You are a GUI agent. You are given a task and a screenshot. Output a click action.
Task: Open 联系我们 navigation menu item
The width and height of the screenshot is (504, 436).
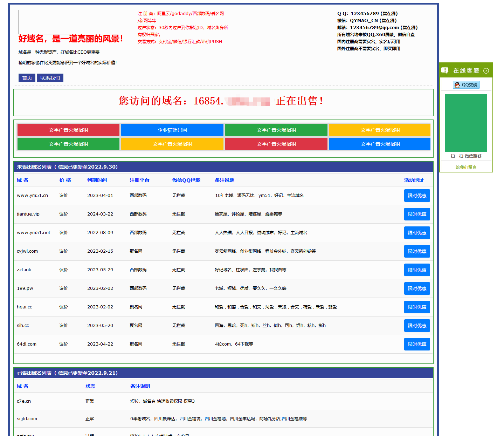pyautogui.click(x=50, y=78)
